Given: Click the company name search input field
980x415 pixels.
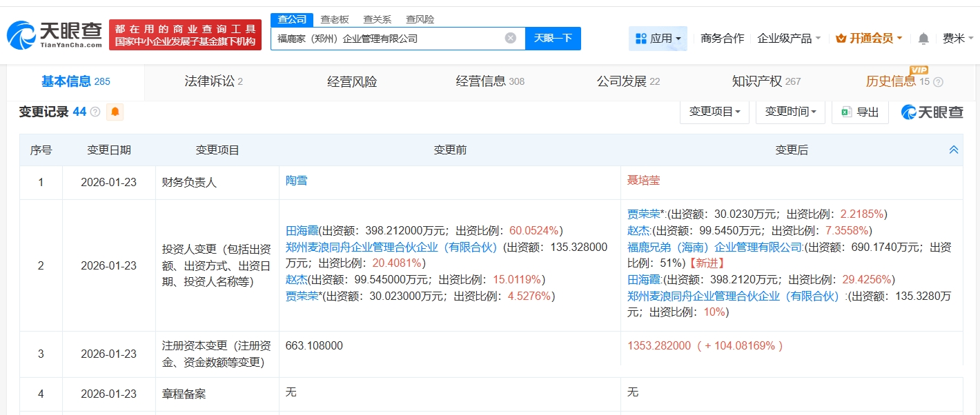Looking at the screenshot, I should tap(386, 39).
